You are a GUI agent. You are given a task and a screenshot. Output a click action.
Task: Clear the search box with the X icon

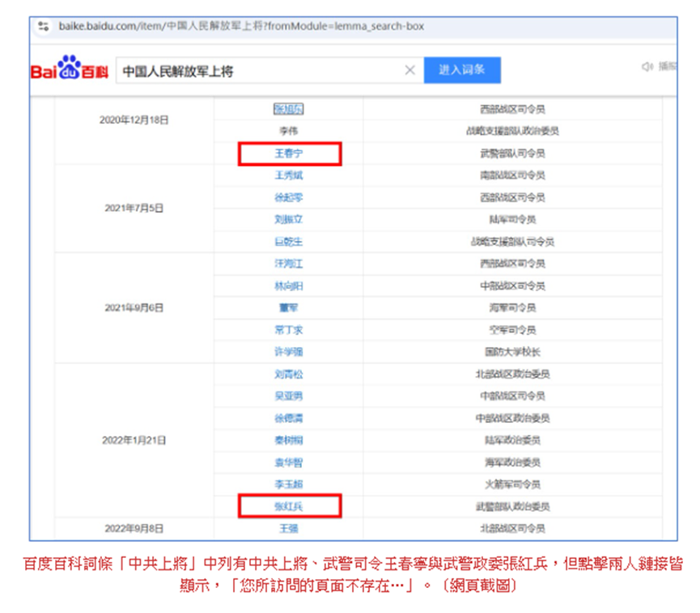409,70
